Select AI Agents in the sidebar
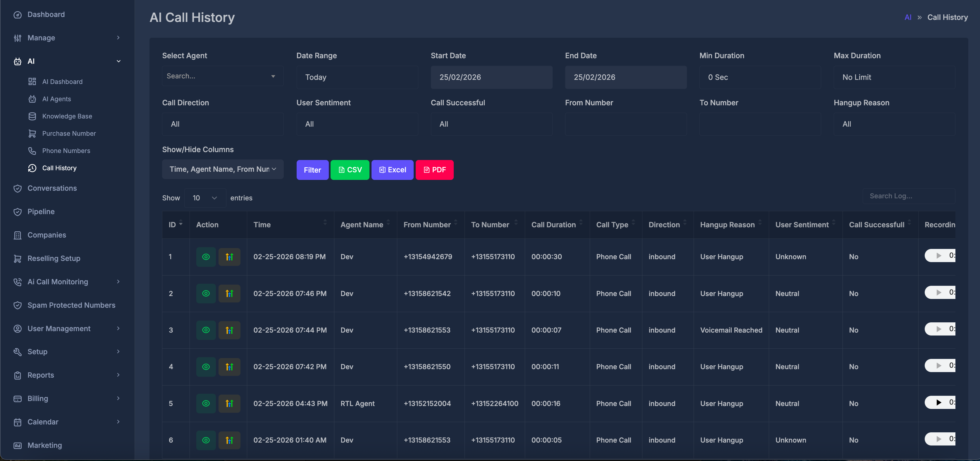 (x=56, y=99)
